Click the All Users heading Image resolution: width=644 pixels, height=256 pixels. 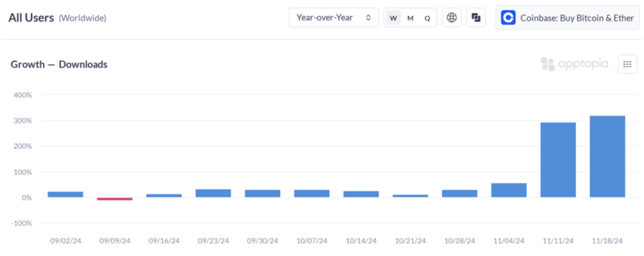[x=31, y=18]
